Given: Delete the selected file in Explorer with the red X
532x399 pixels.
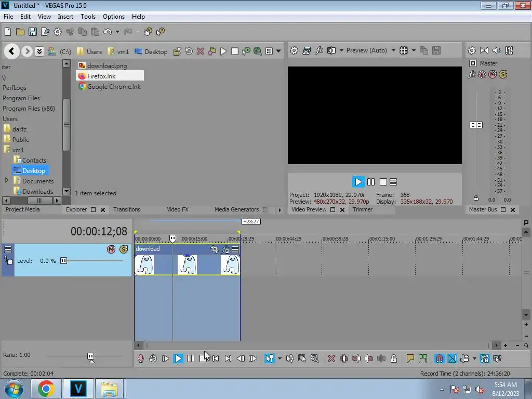Looking at the screenshot, I should (x=201, y=51).
